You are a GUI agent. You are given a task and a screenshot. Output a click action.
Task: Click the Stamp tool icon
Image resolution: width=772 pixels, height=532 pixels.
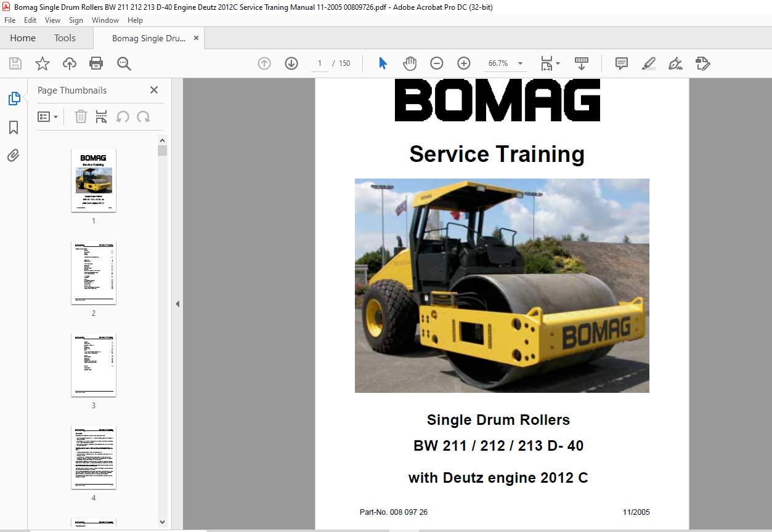click(702, 63)
